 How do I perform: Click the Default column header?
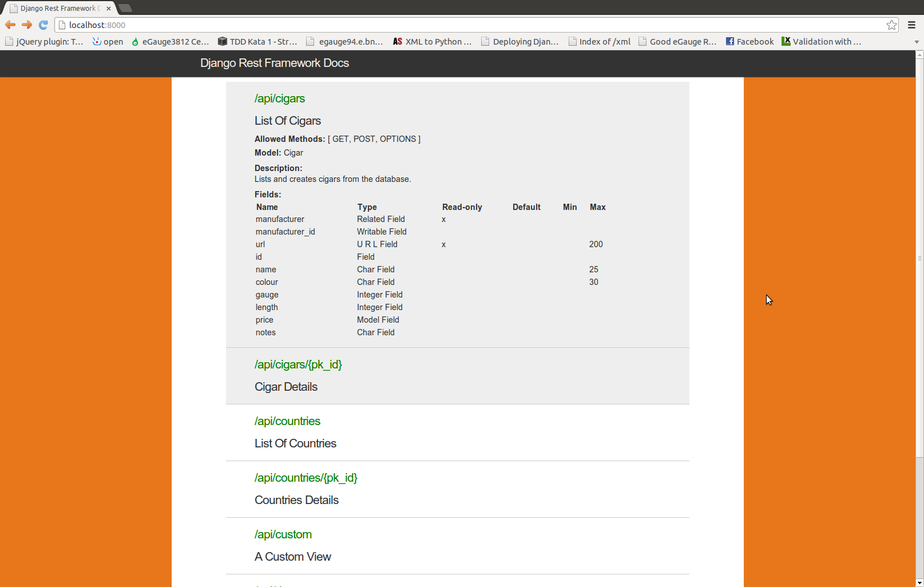tap(526, 207)
